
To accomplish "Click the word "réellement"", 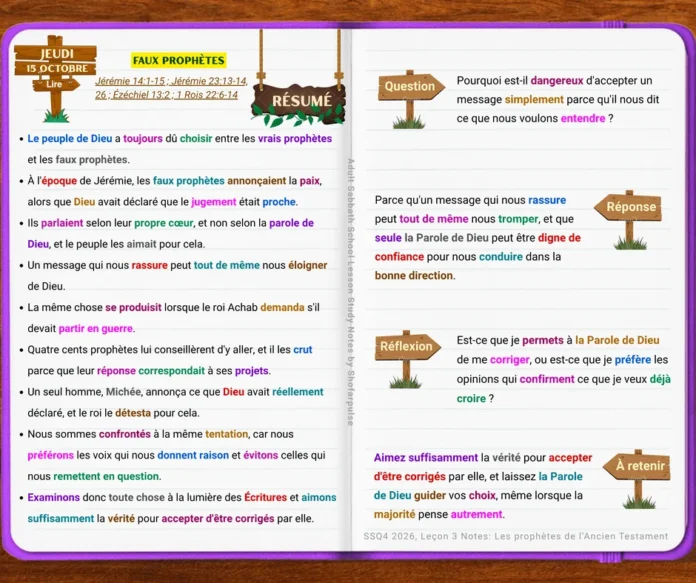I will [297, 392].
